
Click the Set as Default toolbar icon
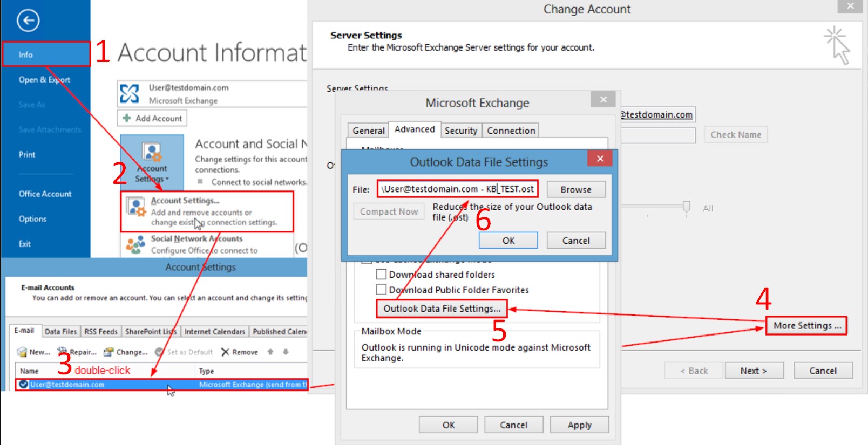click(159, 352)
